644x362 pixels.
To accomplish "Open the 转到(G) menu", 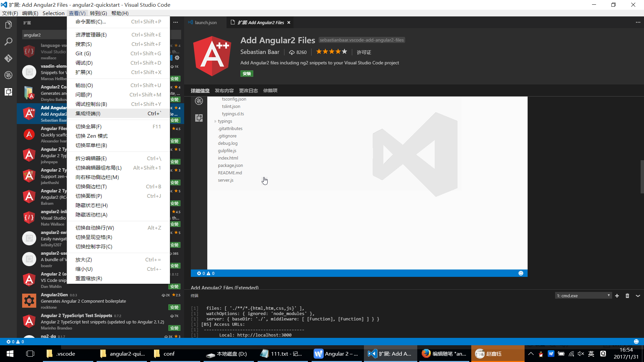I will coord(98,13).
